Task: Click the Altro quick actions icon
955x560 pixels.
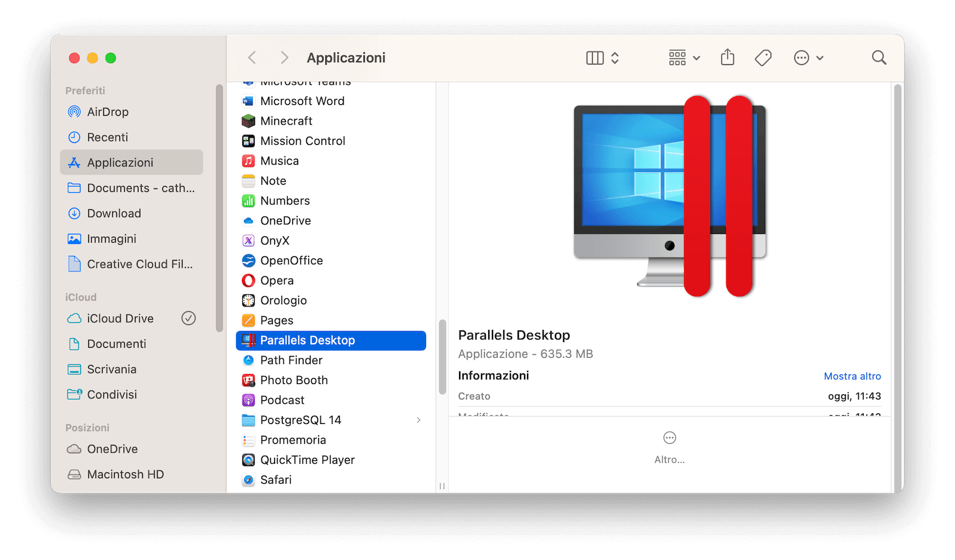Action: tap(669, 438)
